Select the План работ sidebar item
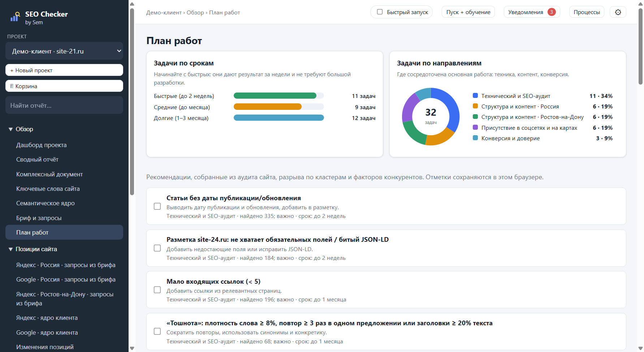Viewport: 644px width, 352px height. pyautogui.click(x=64, y=232)
